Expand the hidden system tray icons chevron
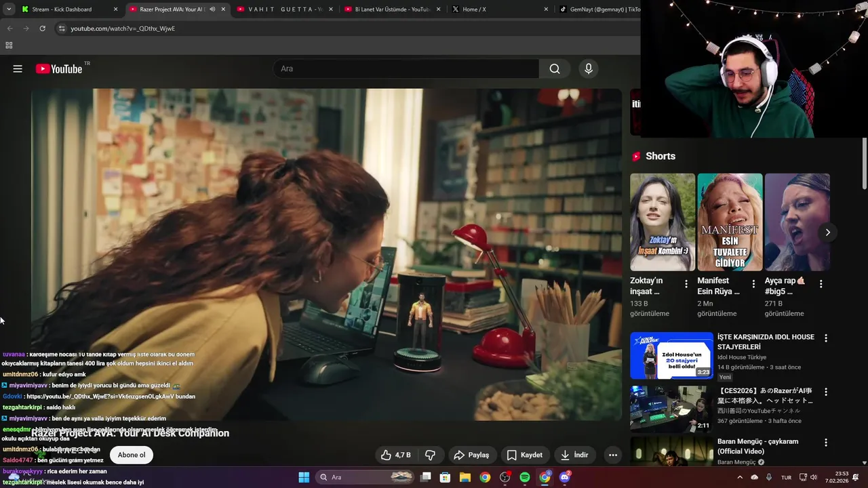The height and width of the screenshot is (488, 868). click(x=740, y=477)
